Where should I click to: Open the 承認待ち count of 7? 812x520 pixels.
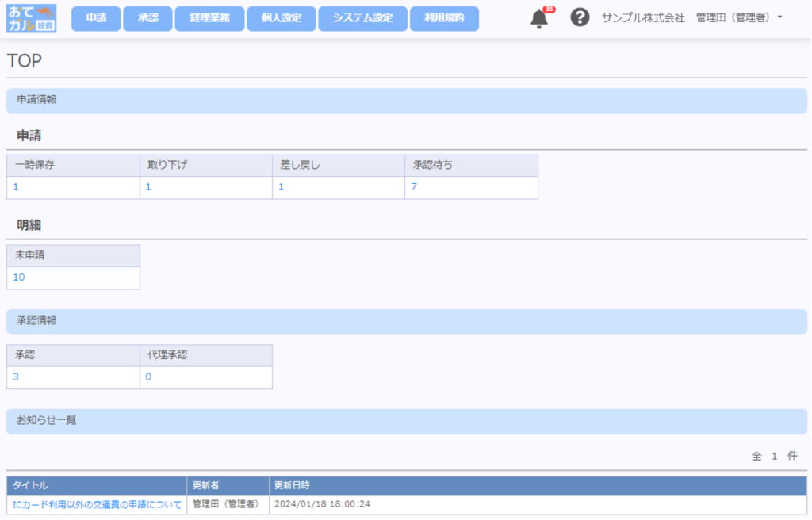414,187
